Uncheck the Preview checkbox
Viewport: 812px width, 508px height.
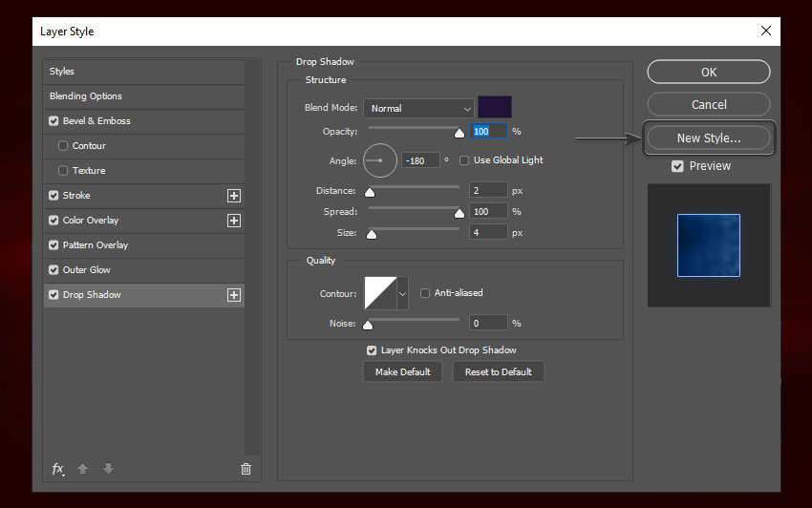[677, 166]
